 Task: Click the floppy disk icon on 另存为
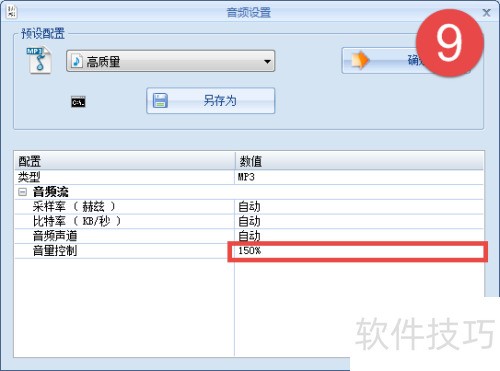(160, 101)
